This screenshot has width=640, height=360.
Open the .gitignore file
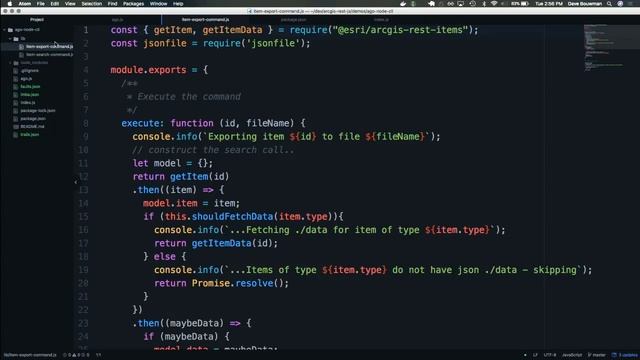coord(30,71)
